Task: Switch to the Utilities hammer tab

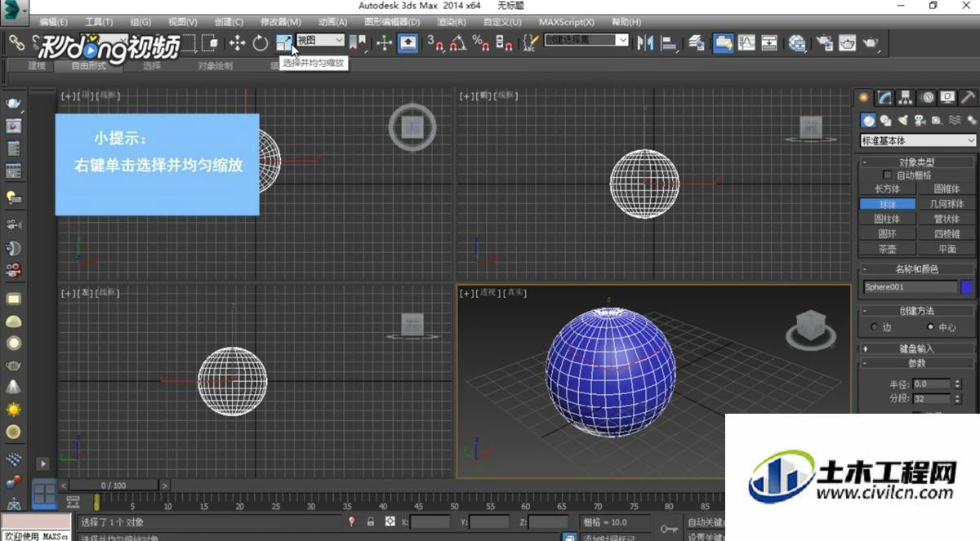Action: tap(968, 97)
